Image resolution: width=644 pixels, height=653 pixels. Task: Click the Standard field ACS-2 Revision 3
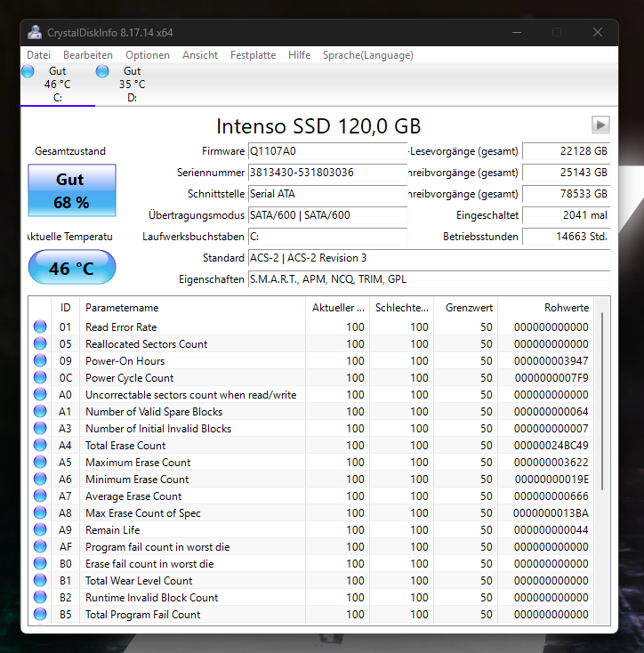tap(430, 258)
